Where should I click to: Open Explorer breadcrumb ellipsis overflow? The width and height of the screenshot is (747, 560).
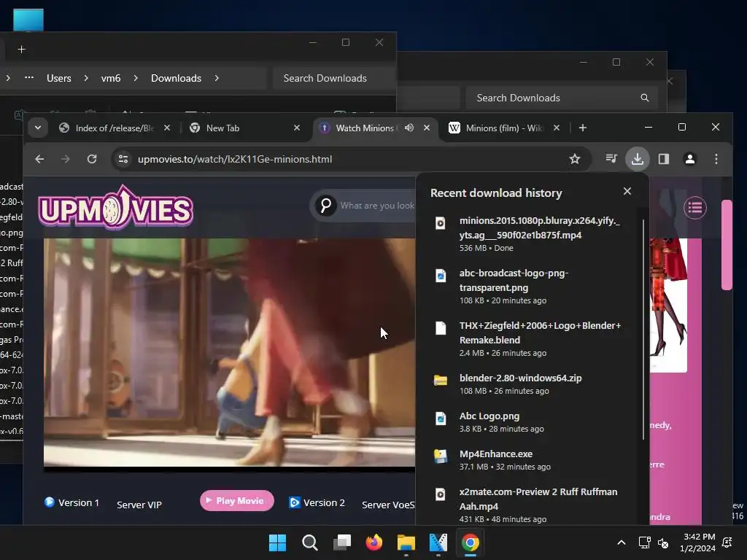coord(29,77)
